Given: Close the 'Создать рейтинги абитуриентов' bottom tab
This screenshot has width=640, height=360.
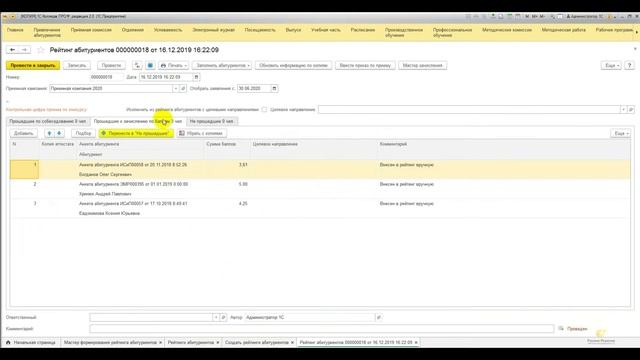Looking at the screenshot, I should coord(292,342).
